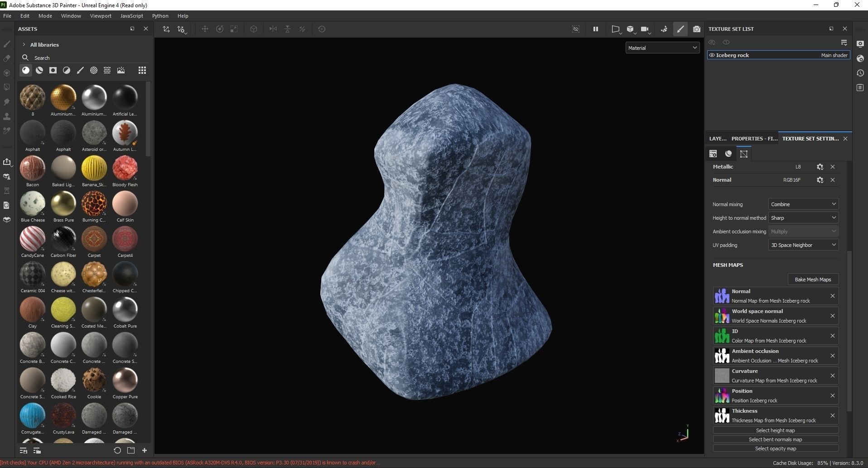Select the Material picker eyedropper tool
The width and height of the screenshot is (868, 468).
7,131
